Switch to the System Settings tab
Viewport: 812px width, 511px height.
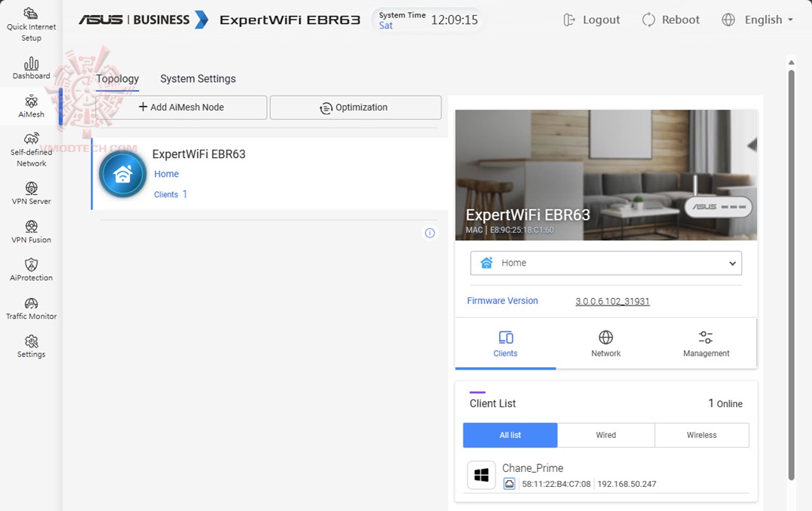click(198, 78)
